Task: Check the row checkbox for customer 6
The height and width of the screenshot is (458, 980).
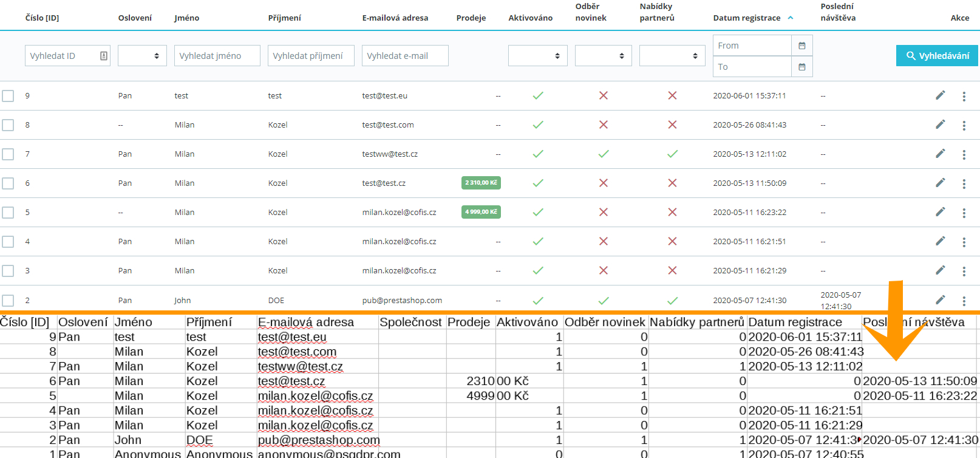Action: click(8, 183)
